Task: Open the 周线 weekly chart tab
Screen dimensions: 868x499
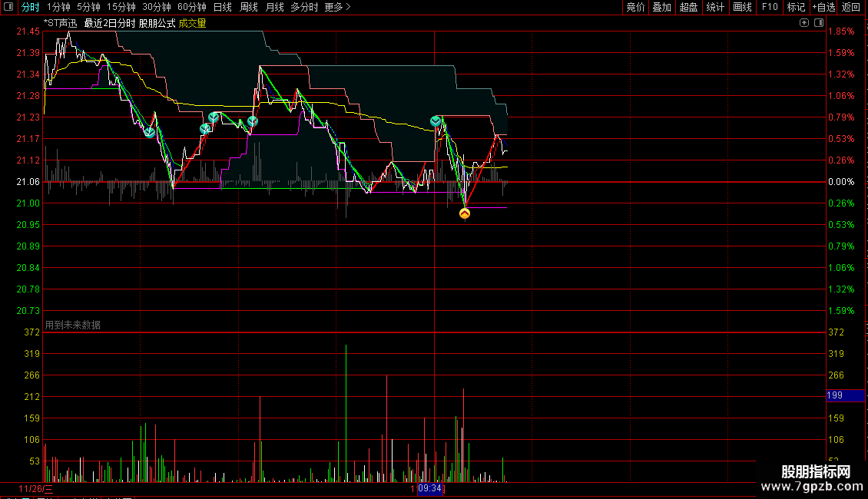Action: 249,7
